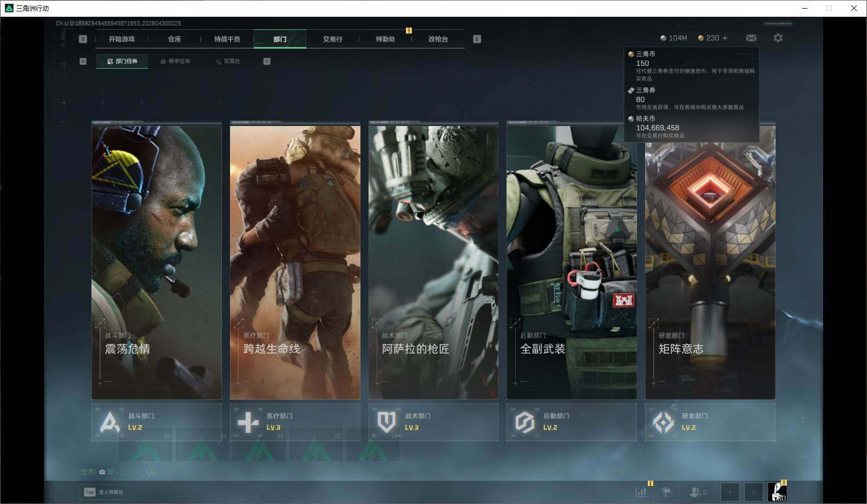Click the 医疗部门 LV.3 department button

[295, 422]
